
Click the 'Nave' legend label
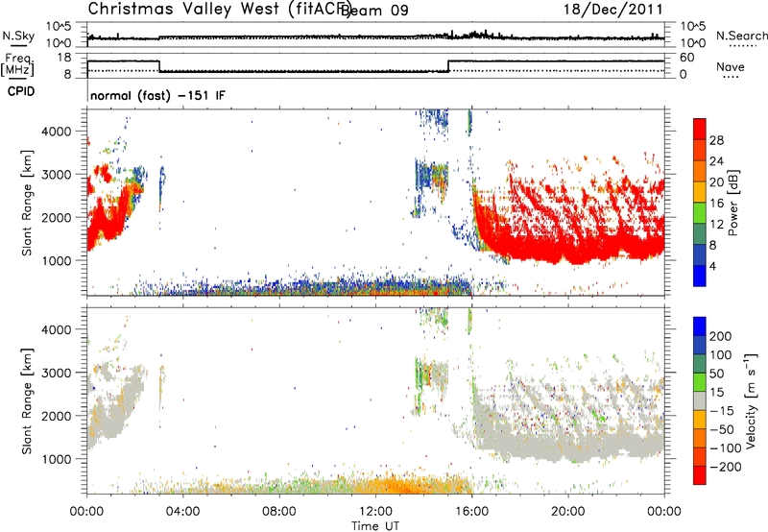tap(731, 66)
